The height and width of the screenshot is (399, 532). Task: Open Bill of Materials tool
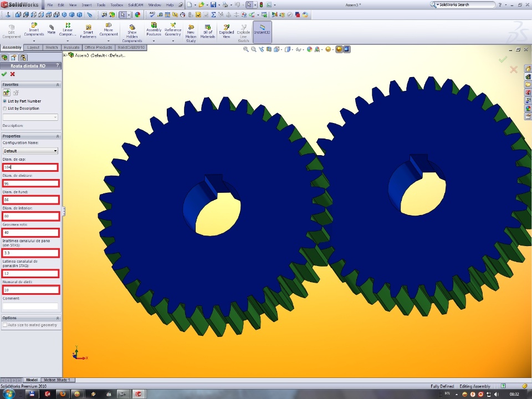pos(208,31)
